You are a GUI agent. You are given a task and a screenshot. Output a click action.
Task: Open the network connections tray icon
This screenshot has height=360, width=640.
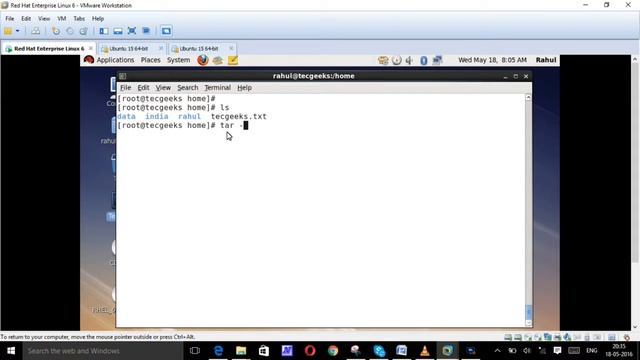[437, 60]
